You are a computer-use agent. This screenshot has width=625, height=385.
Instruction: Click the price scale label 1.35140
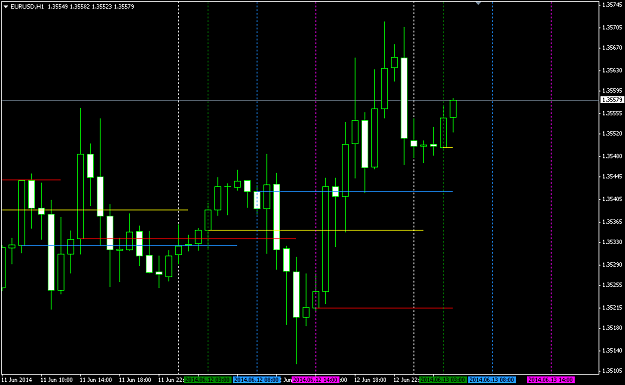tap(612, 350)
